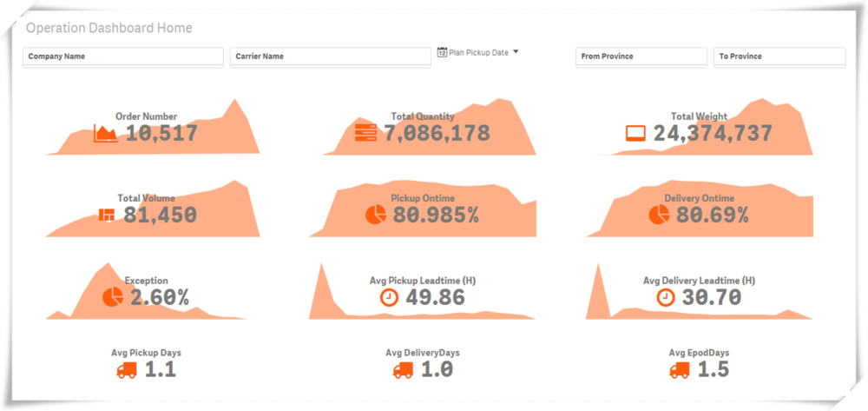The image size is (868, 411).
Task: Click the clock icon for Avg Pickup Leadtime
Action: pos(390,298)
